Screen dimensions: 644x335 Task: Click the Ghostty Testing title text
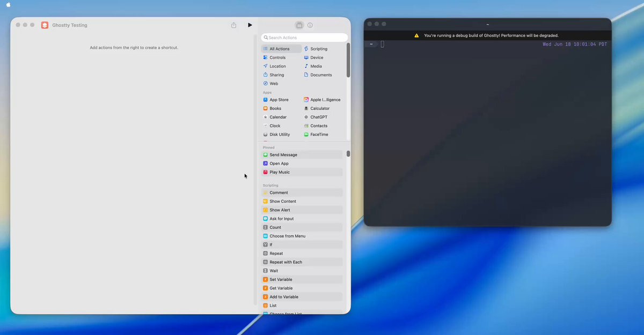click(x=70, y=25)
